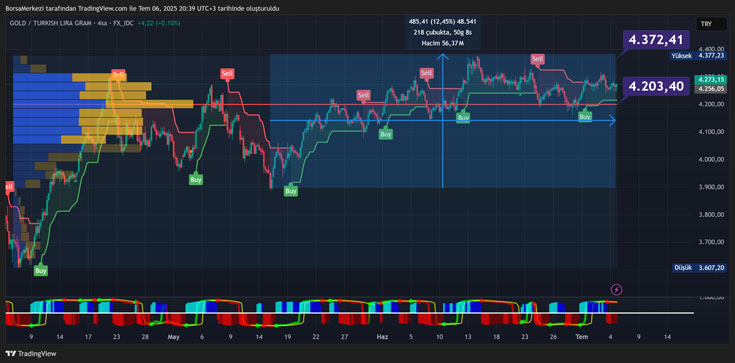Click the 4.000,00 price axis level
The height and width of the screenshot is (363, 735).
click(x=711, y=159)
